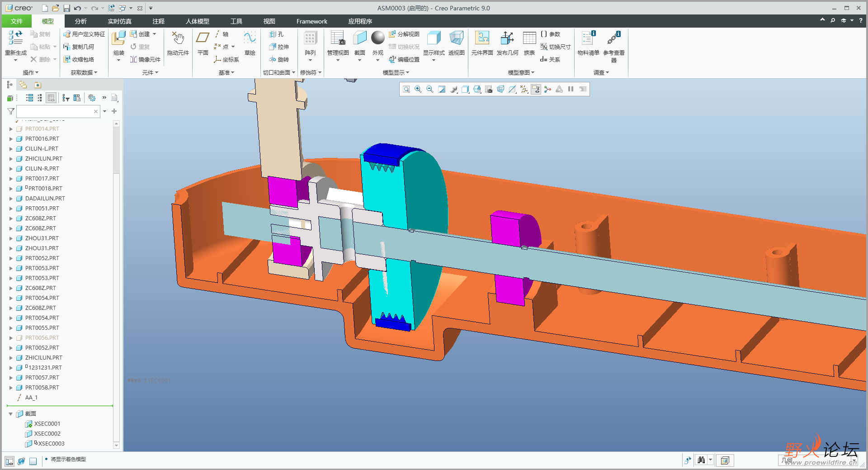The height and width of the screenshot is (470, 868).
Task: Click the Refit view icon
Action: pyautogui.click(x=406, y=90)
